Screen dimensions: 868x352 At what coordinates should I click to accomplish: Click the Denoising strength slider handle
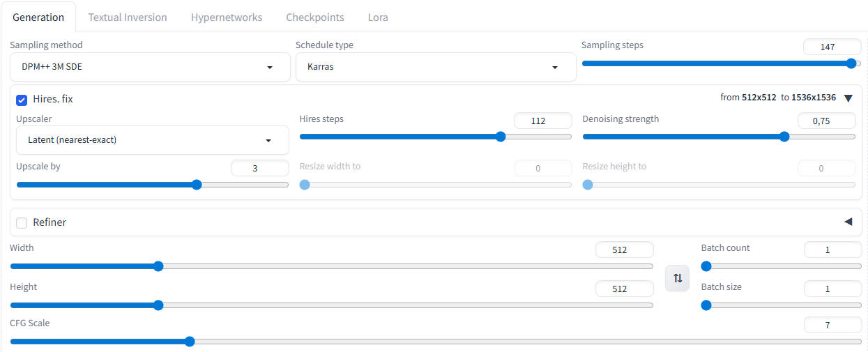point(784,137)
